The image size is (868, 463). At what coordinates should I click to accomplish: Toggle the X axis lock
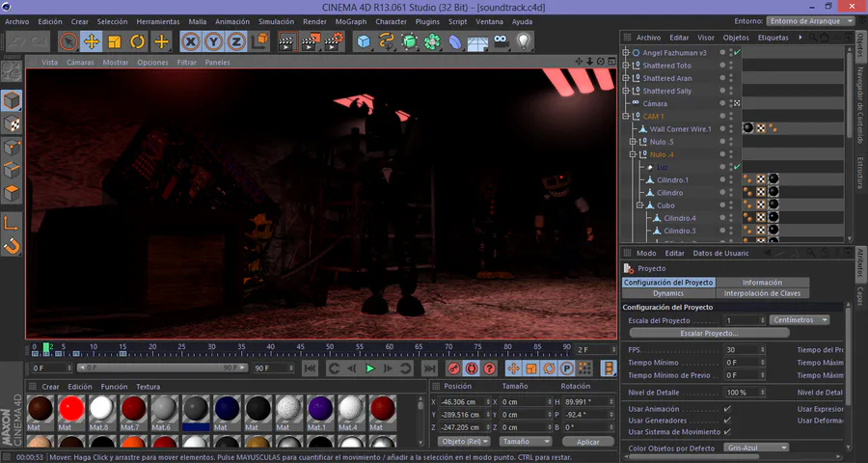(x=190, y=41)
